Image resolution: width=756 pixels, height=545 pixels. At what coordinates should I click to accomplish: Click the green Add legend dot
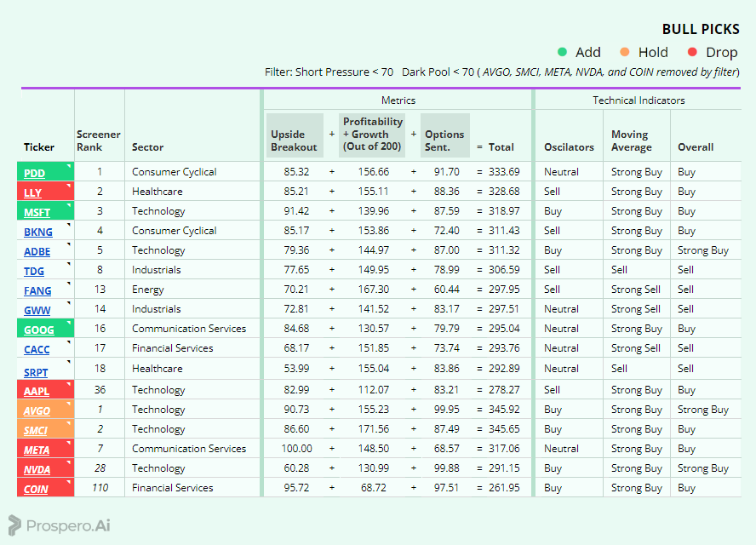coord(562,52)
